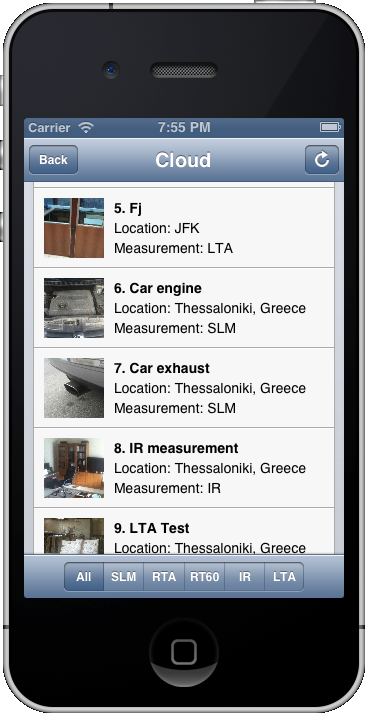Tap the 7:55 PM clock in status bar

coord(184,127)
